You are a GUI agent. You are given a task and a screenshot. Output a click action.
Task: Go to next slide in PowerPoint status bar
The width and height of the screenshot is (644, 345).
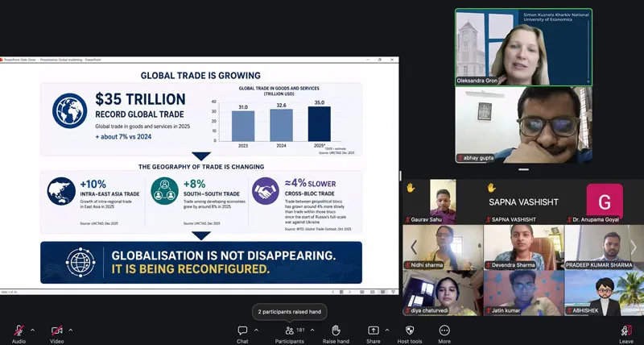(x=349, y=292)
